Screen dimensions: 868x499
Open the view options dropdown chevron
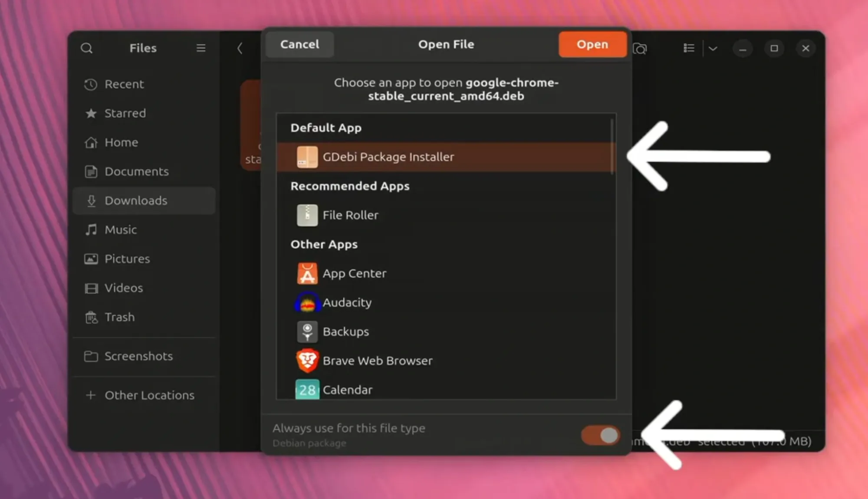713,48
